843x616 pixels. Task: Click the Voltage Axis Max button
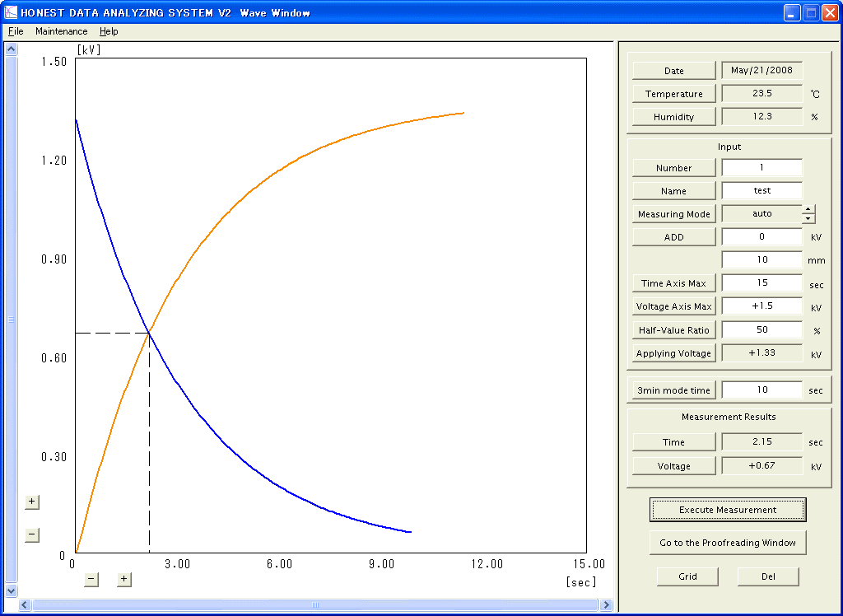point(673,307)
